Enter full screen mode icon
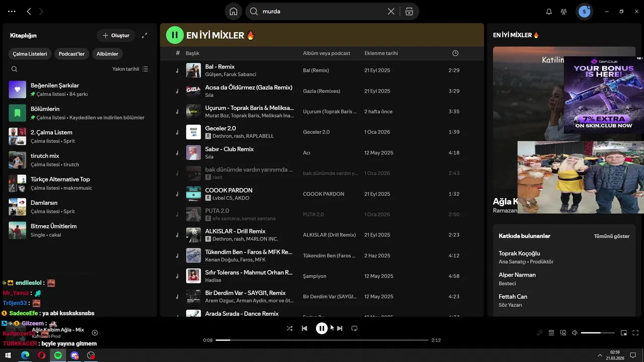 click(635, 333)
